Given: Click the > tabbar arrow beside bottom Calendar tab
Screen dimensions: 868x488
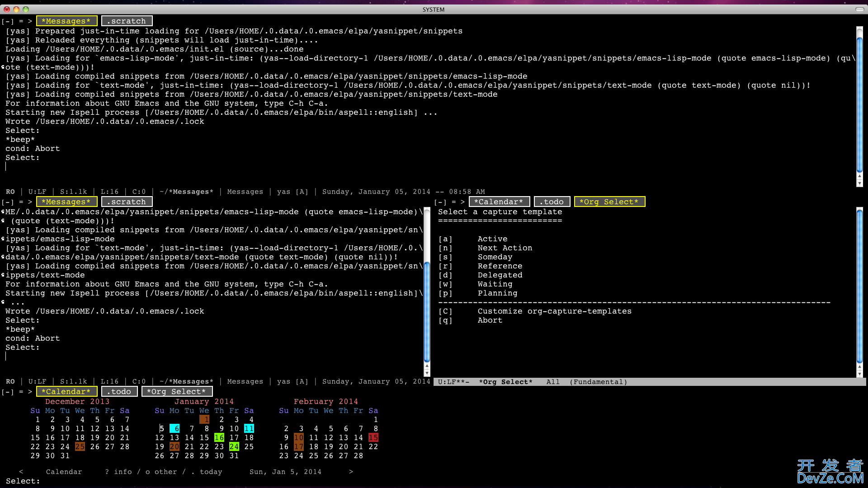Looking at the screenshot, I should coord(30,392).
